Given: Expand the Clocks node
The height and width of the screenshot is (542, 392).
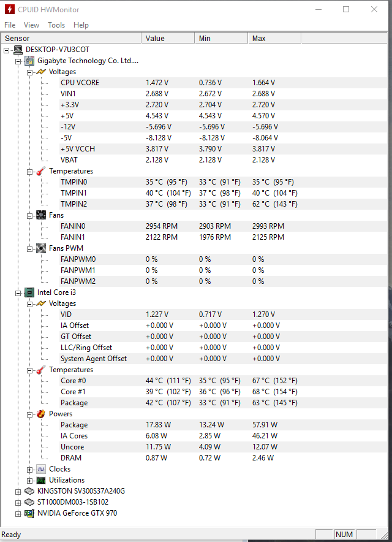Looking at the screenshot, I should [29, 470].
